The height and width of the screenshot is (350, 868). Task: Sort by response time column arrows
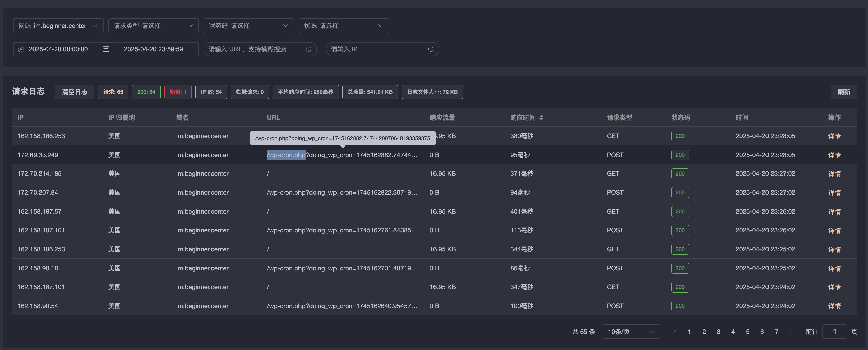coord(541,118)
